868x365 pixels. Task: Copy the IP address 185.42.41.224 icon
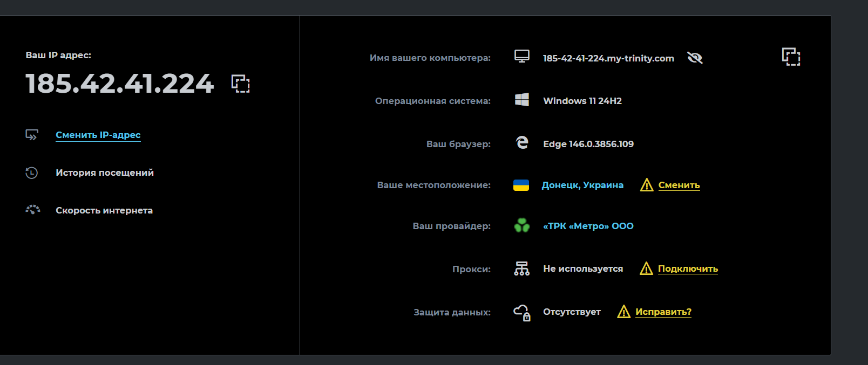tap(241, 84)
